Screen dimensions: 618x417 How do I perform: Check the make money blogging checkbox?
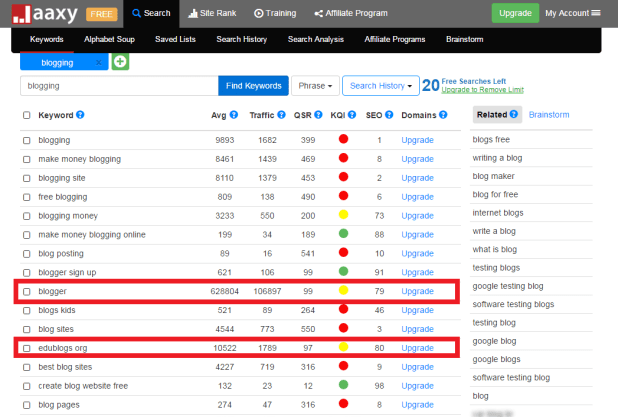click(x=26, y=159)
